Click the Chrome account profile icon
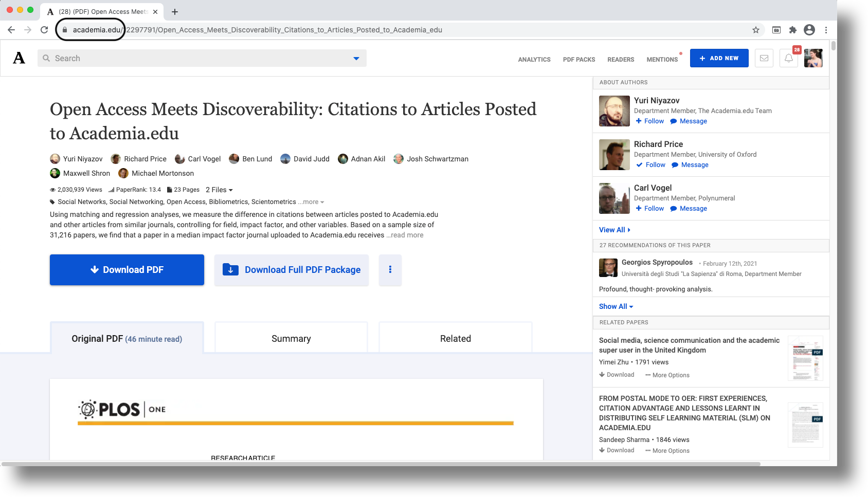 pos(809,30)
